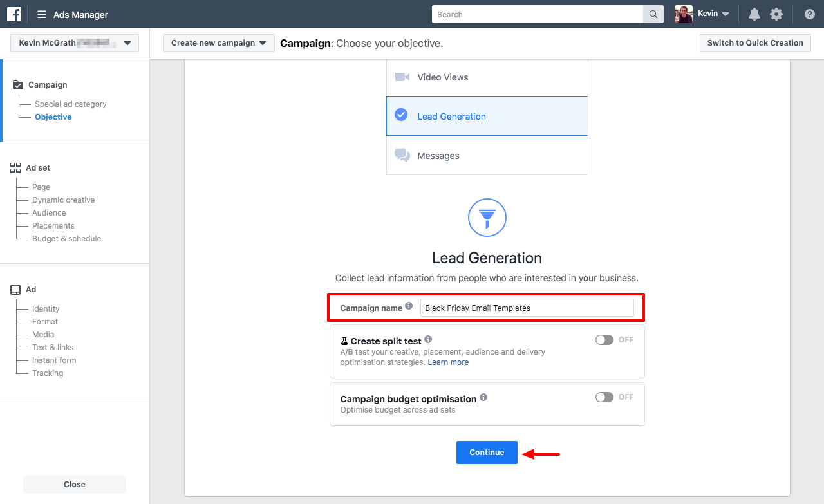Open the notifications bell
This screenshot has width=824, height=504.
(754, 14)
